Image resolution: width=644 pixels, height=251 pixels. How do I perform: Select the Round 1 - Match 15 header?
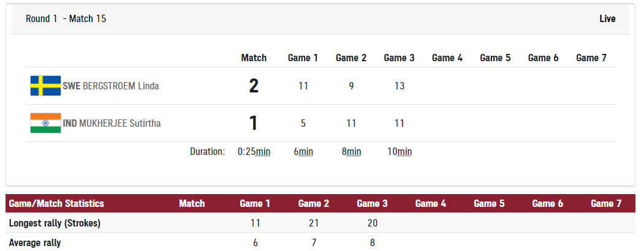click(x=66, y=18)
